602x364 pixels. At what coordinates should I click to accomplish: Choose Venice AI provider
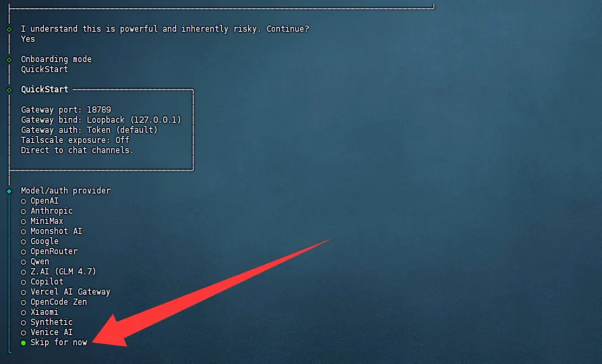pyautogui.click(x=47, y=332)
